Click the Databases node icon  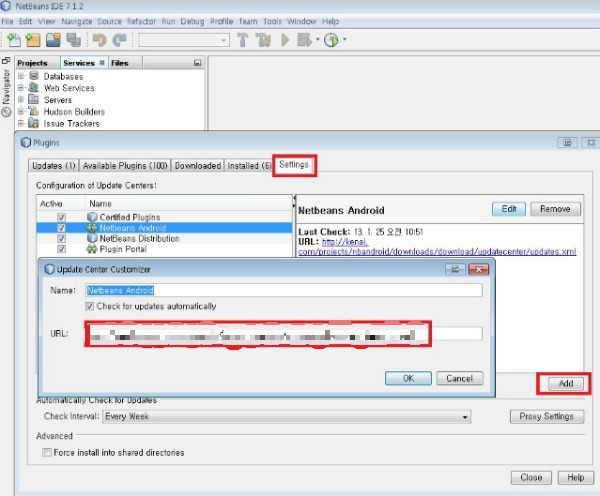[34, 76]
